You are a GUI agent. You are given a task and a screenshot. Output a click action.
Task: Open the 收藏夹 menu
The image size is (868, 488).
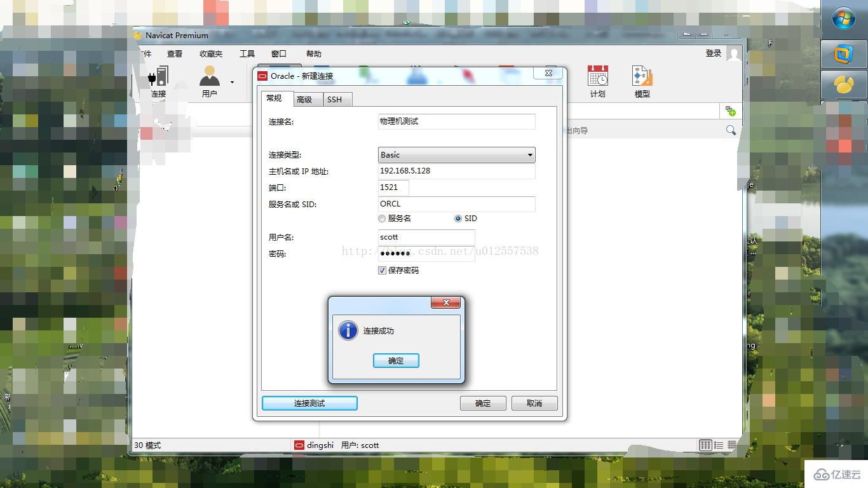pyautogui.click(x=211, y=54)
